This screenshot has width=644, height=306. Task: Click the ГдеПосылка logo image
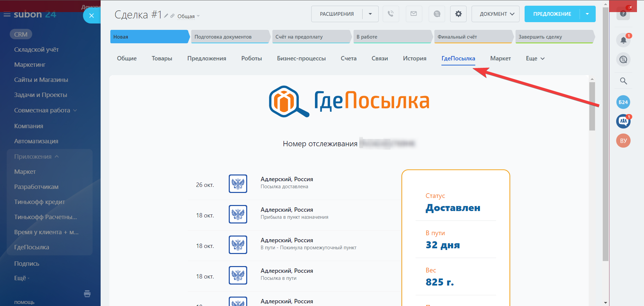(349, 101)
